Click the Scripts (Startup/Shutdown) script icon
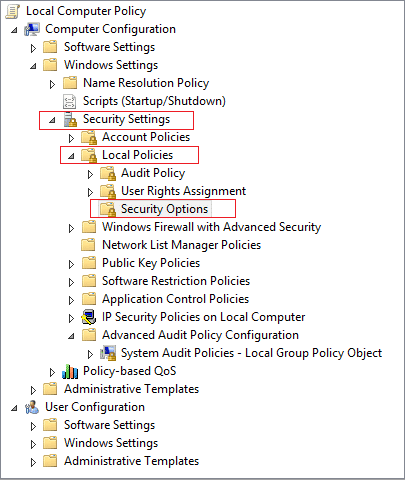Image resolution: width=405 pixels, height=480 pixels. [x=70, y=101]
